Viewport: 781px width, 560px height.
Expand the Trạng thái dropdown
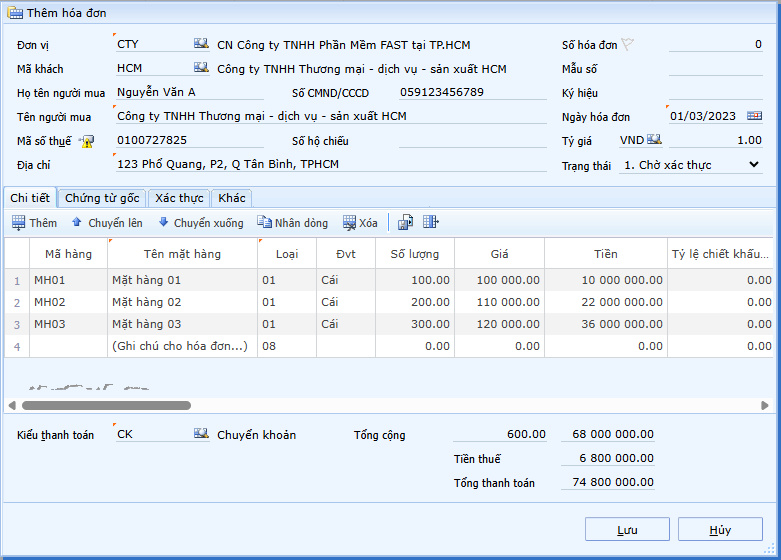point(753,165)
